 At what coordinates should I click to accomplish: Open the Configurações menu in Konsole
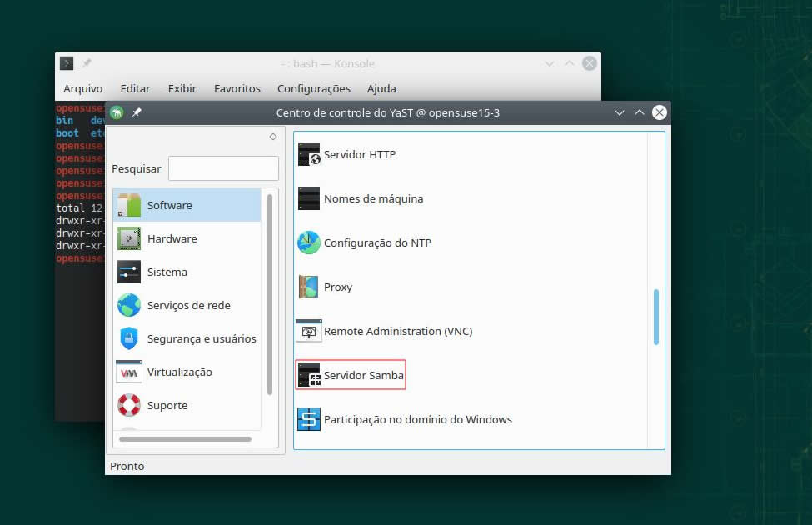(313, 88)
